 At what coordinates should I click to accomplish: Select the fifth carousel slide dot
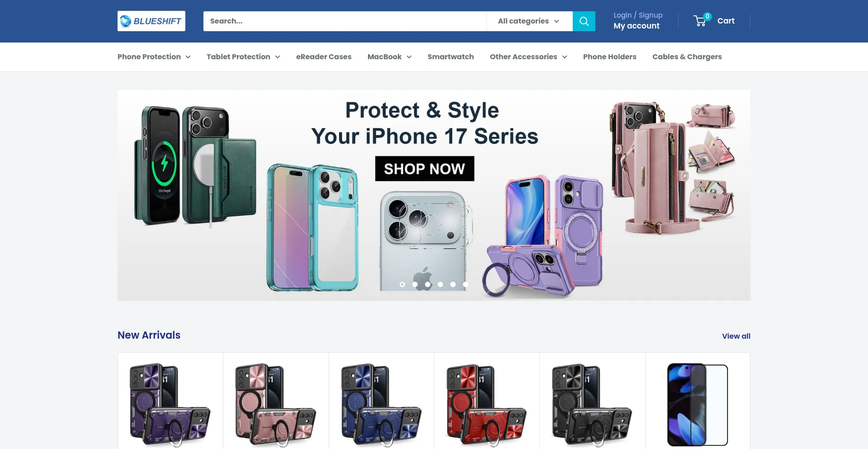pos(453,284)
